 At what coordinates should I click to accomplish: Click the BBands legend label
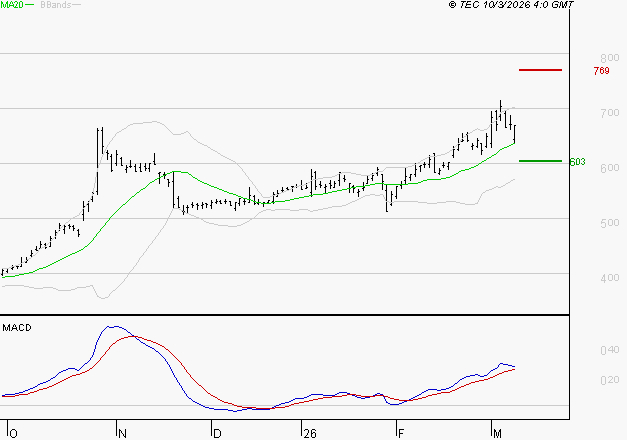point(56,5)
